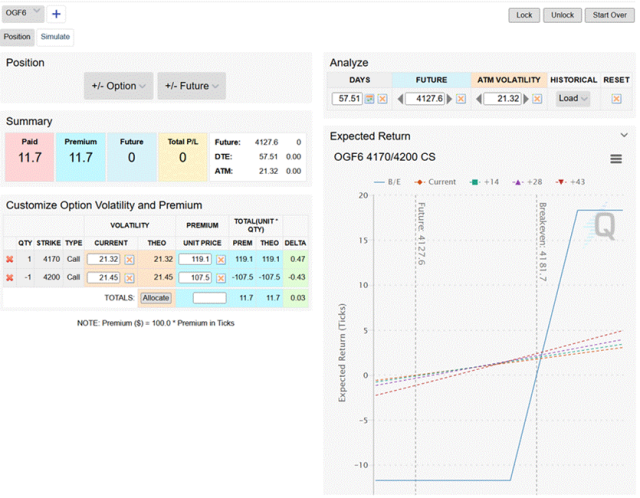Open the chart hamburger menu
The height and width of the screenshot is (498, 640).
(617, 159)
